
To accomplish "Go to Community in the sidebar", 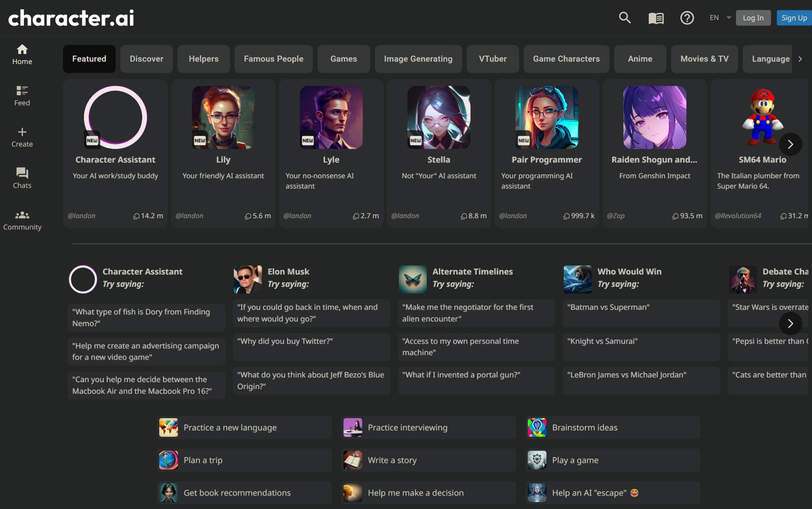I will click(x=22, y=220).
